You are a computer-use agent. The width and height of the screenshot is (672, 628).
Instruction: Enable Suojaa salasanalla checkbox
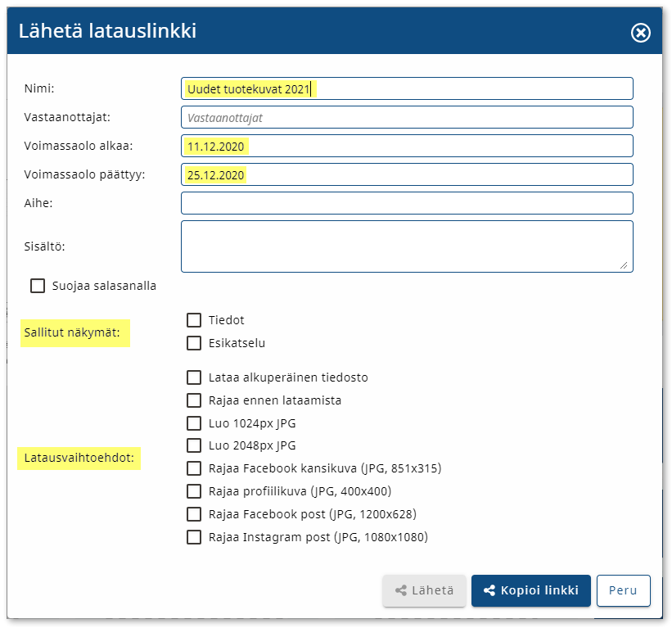pos(38,286)
